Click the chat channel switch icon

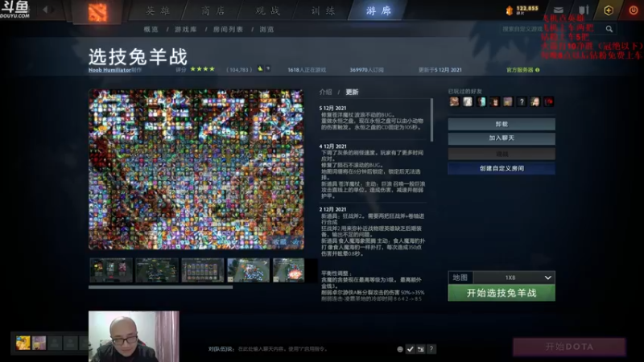point(420,349)
